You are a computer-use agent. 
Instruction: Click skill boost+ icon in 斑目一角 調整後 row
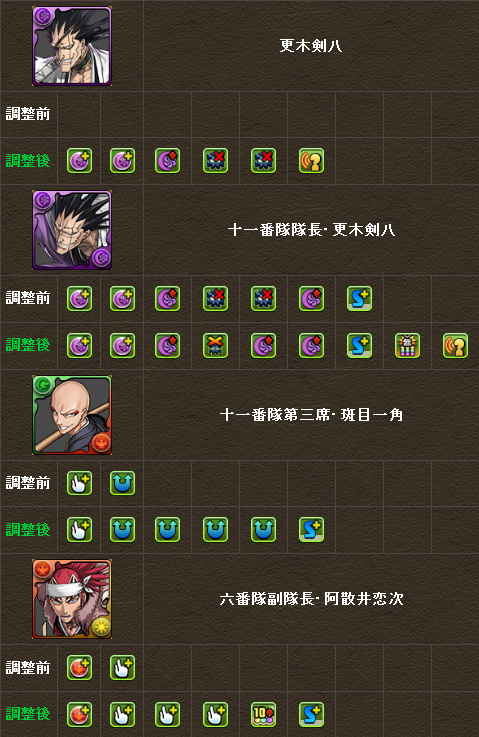coord(311,530)
